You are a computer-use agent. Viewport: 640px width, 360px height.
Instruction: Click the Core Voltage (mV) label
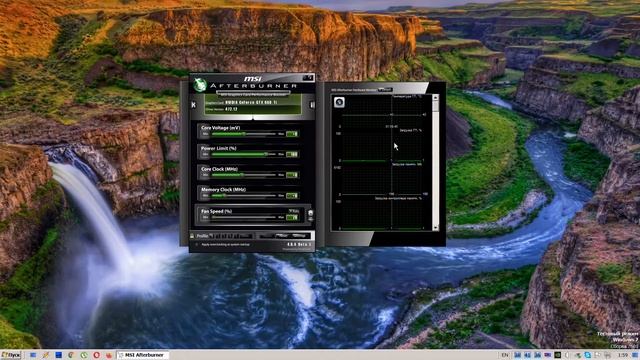[220, 128]
